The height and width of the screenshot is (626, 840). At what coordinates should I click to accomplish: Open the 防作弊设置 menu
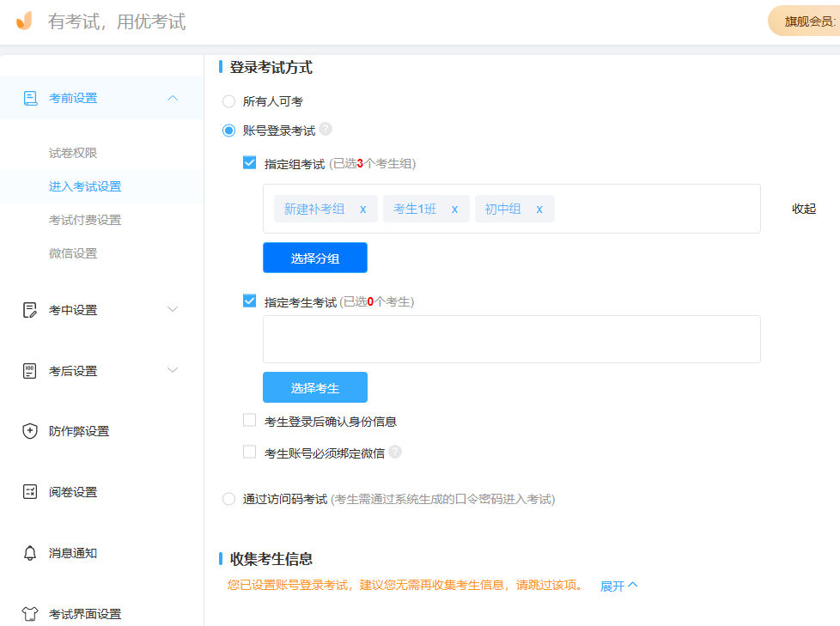click(x=79, y=431)
